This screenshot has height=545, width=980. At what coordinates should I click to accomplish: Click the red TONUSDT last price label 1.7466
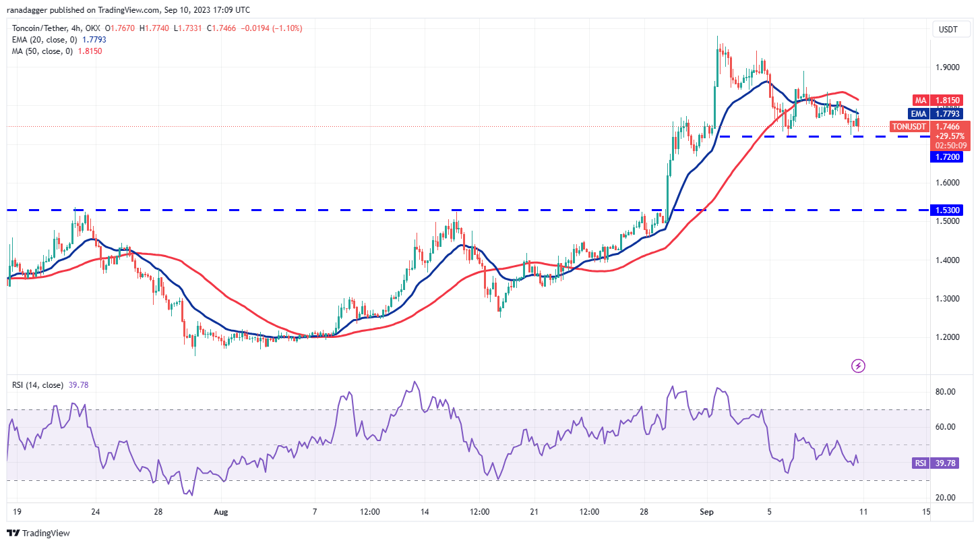click(908, 126)
